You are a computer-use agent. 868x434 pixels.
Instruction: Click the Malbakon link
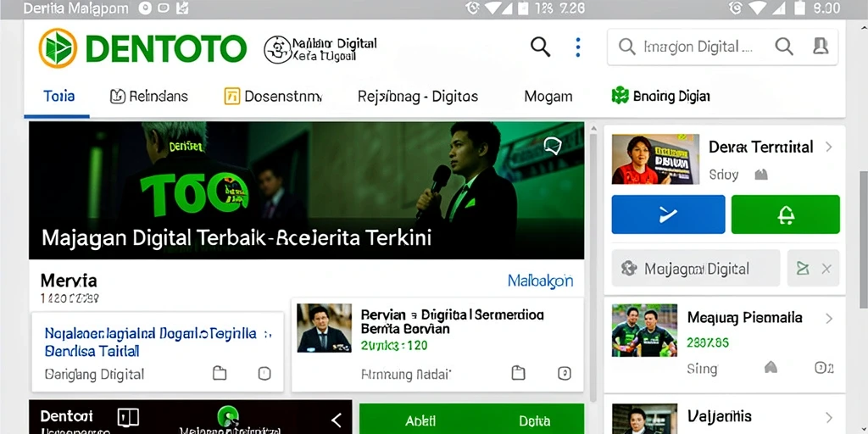click(x=540, y=281)
